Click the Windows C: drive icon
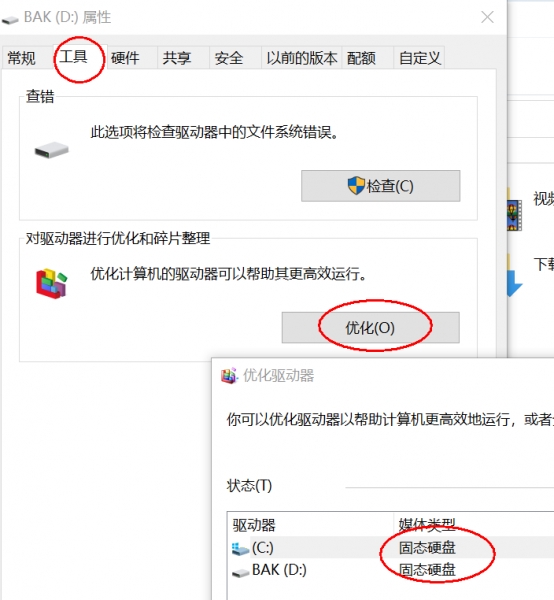The width and height of the screenshot is (554, 600). click(x=240, y=549)
